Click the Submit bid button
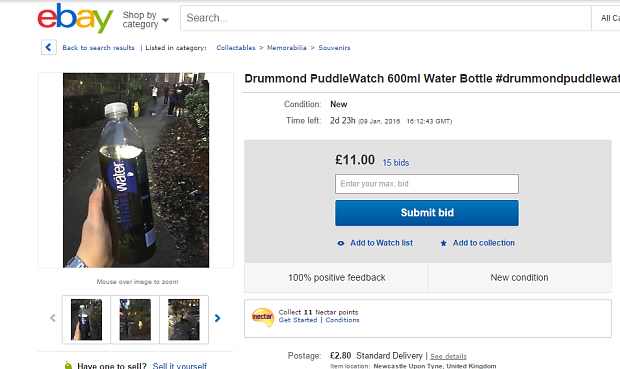Viewport: 620px width, 369px height. pyautogui.click(x=427, y=213)
